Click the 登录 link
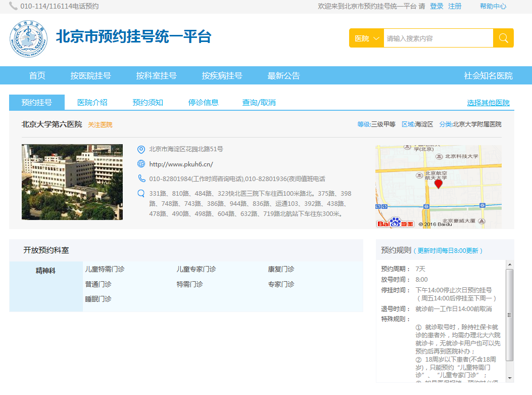This screenshot has width=532, height=395. pyautogui.click(x=437, y=6)
